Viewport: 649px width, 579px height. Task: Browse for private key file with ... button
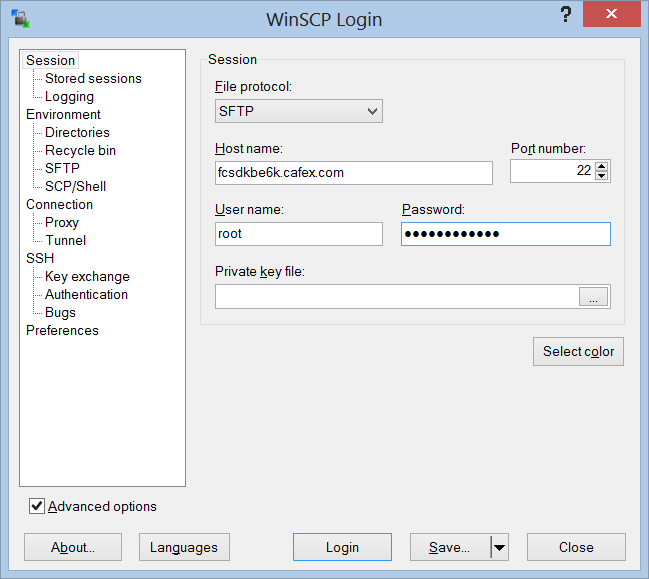pos(593,297)
